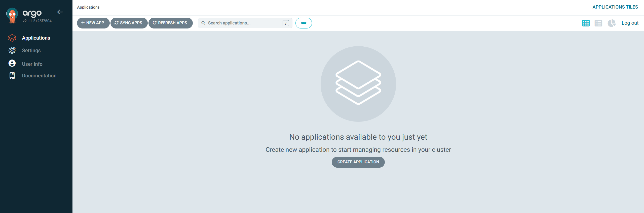The width and height of the screenshot is (644, 213).
Task: Click the CREATE APPLICATION button
Action: coord(358,162)
